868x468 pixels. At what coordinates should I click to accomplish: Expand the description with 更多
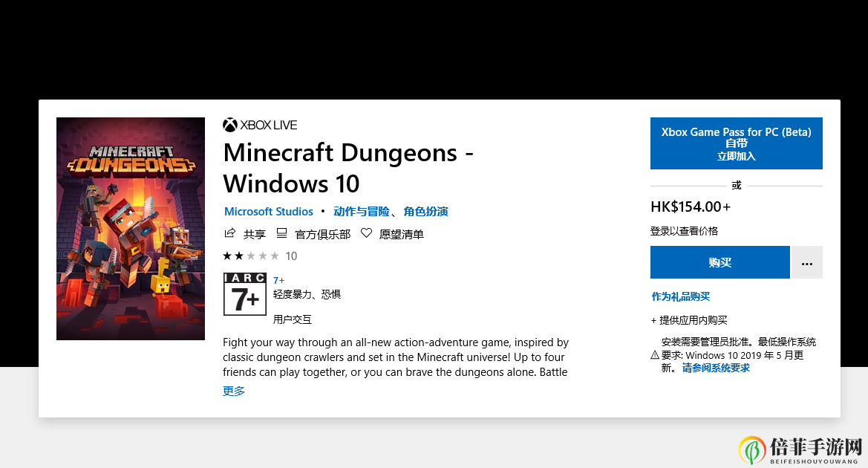(234, 391)
